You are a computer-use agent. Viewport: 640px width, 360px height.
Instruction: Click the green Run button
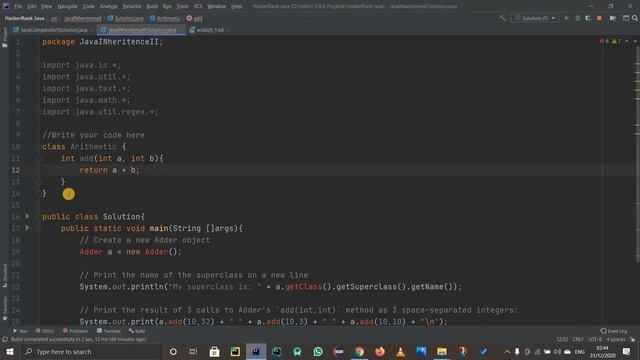(567, 18)
